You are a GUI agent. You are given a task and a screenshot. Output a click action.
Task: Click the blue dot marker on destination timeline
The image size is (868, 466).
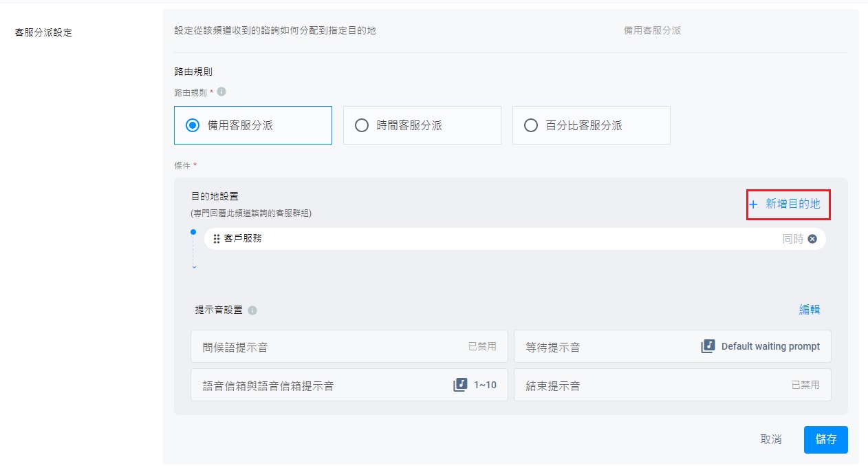[193, 232]
